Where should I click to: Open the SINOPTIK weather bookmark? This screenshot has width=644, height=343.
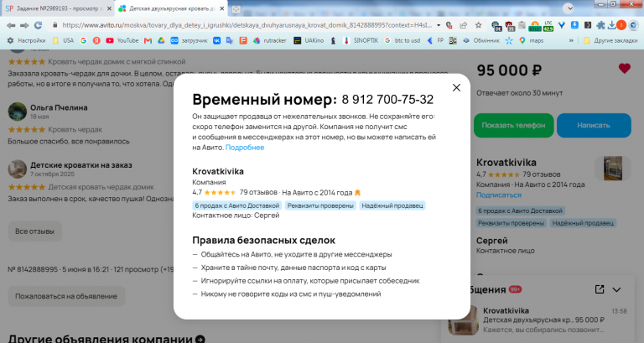(361, 40)
